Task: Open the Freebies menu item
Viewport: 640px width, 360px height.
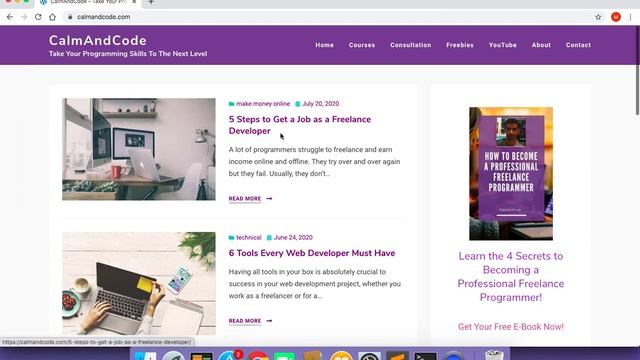Action: click(x=460, y=45)
